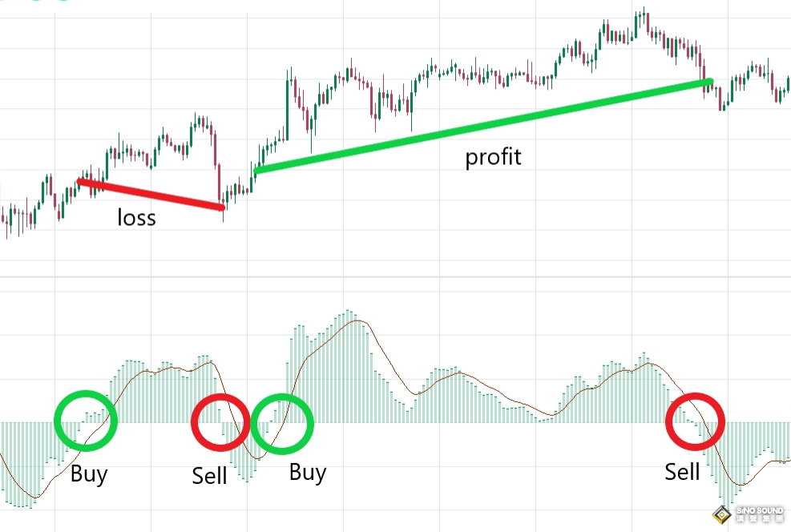
Task: Click the leftmost "Buy" text label
Action: coord(88,474)
